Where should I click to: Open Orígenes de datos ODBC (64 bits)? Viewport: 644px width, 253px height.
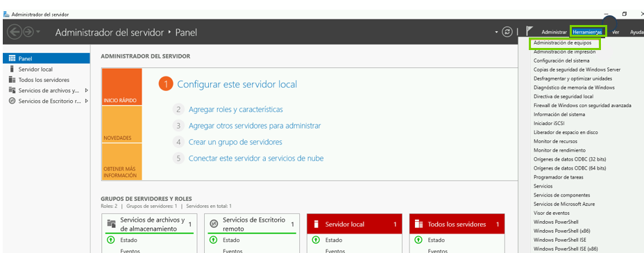coord(570,168)
